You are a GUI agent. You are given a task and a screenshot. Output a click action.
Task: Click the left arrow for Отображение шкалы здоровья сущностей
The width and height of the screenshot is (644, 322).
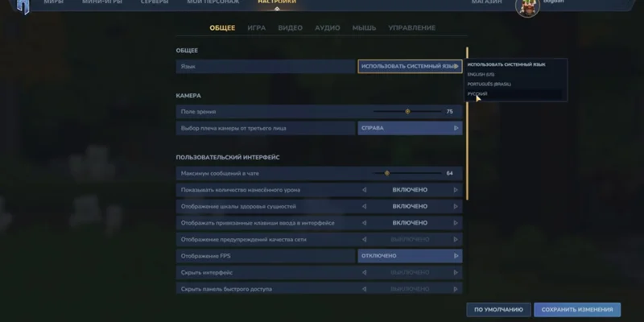365,206
